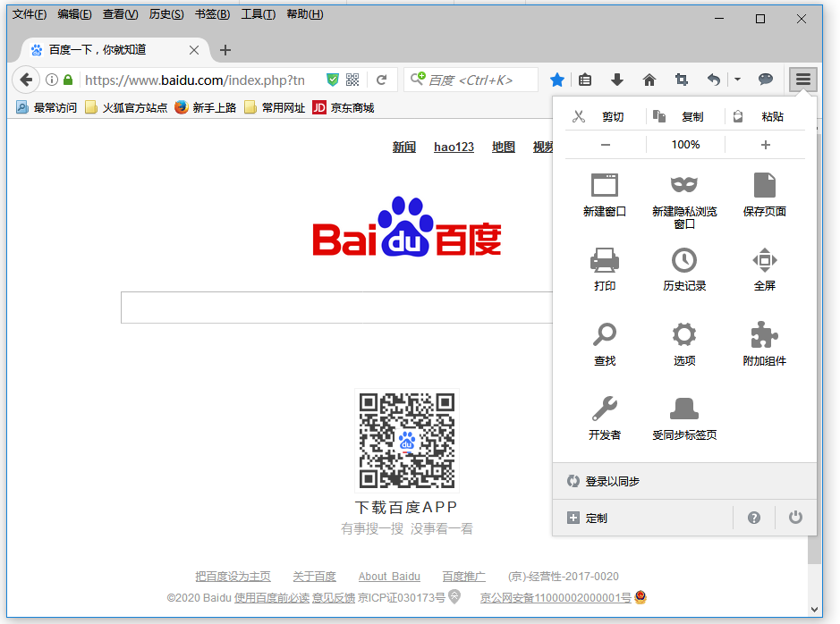Click the Baidu search box in toolbar
The height and width of the screenshot is (624, 840).
pos(471,80)
